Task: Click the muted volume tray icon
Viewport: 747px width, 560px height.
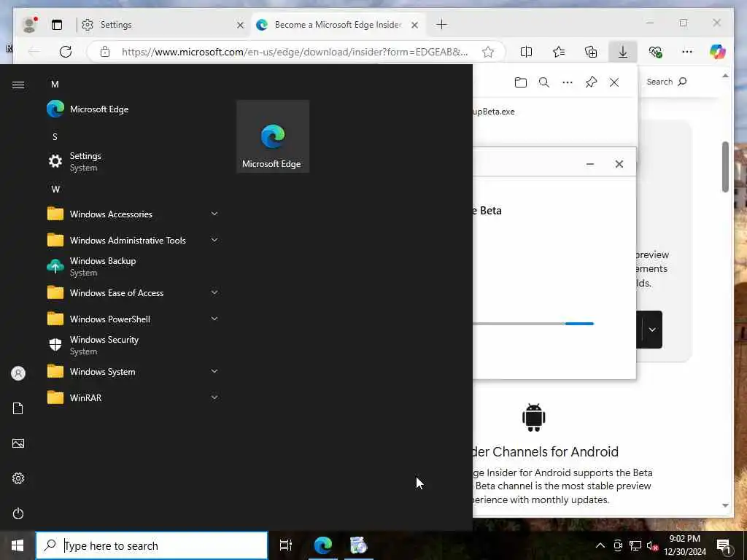Action: 652,545
